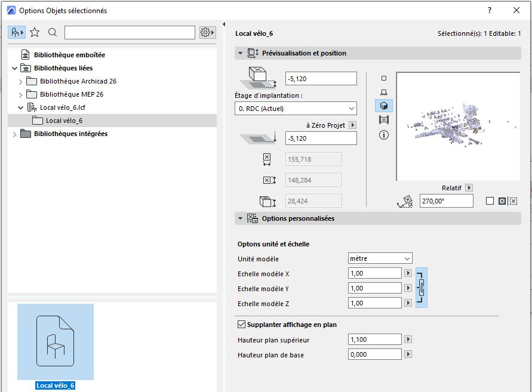Screen dimensions: 532x392
Task: Open the Unité modèle dropdown
Action: click(x=380, y=259)
